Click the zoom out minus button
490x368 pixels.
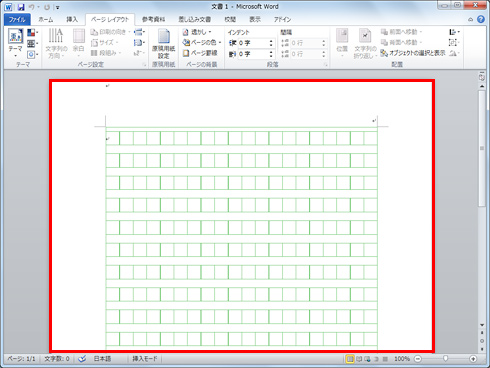[x=418, y=359]
